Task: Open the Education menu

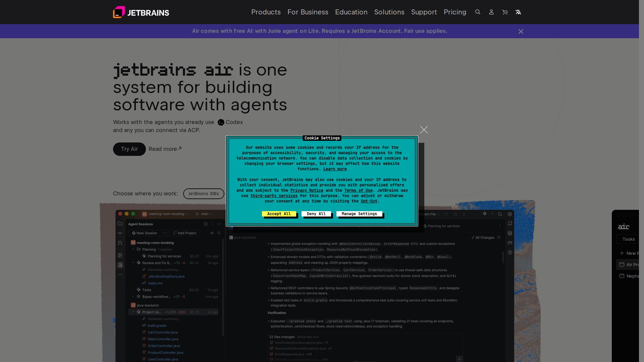Action: 351,12
